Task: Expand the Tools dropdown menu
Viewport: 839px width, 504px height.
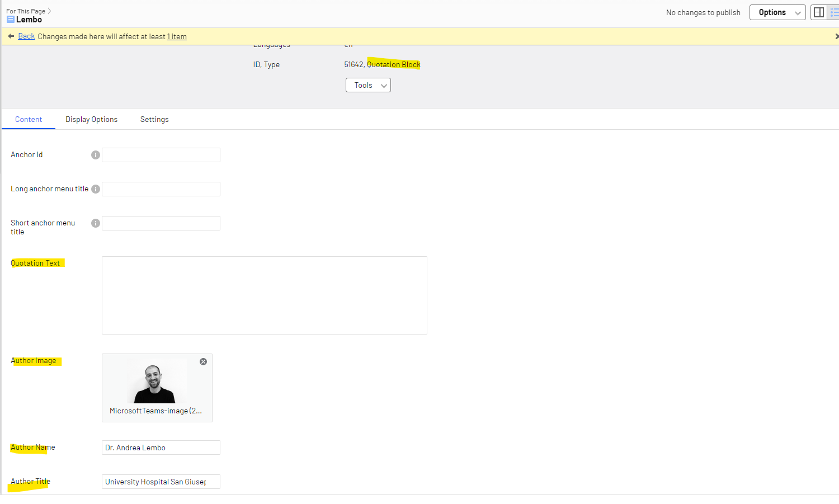Action: pyautogui.click(x=368, y=85)
